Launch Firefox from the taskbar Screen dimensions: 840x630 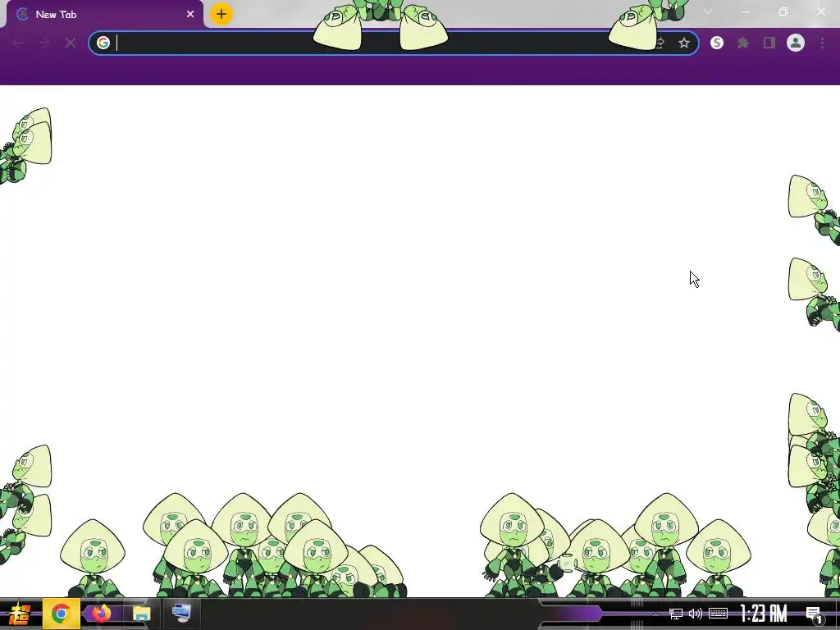pos(101,614)
